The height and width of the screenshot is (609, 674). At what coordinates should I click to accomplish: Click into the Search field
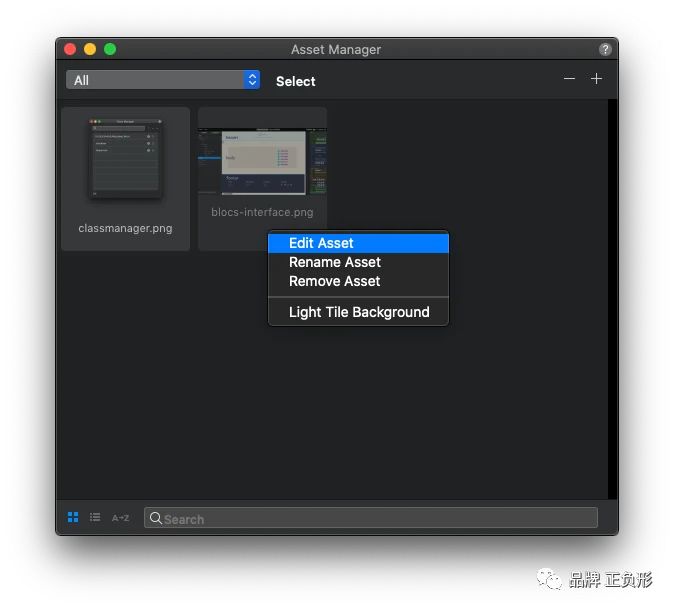pyautogui.click(x=371, y=518)
